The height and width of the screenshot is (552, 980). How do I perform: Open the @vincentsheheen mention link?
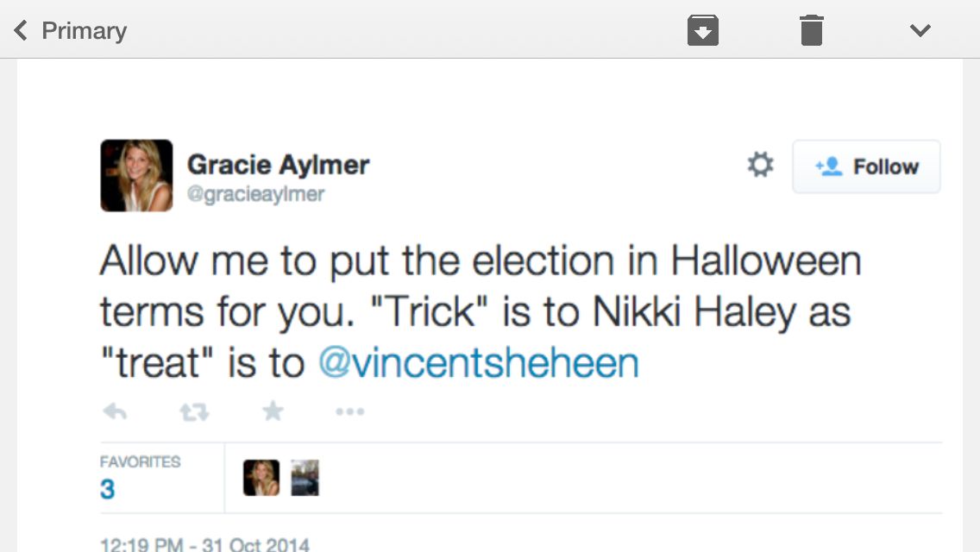pos(479,363)
